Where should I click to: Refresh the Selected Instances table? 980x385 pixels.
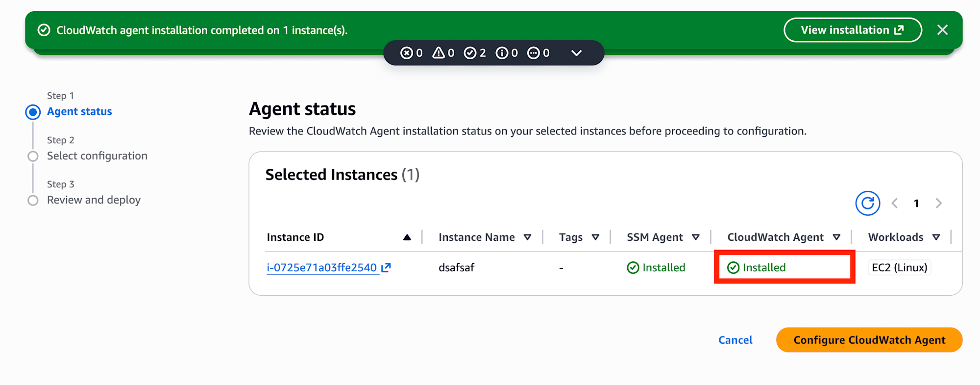tap(867, 203)
